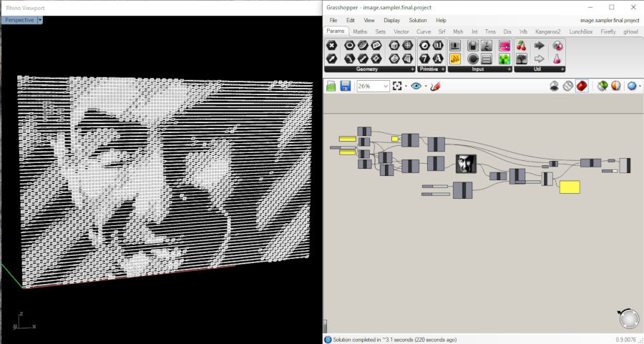Viewport: 644px width, 344px height.
Task: Pick the striped Value List icon in Input
Action: pos(487,59)
